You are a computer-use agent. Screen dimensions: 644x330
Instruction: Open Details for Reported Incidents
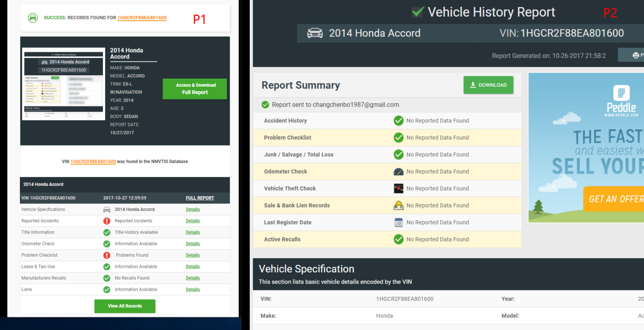click(193, 221)
